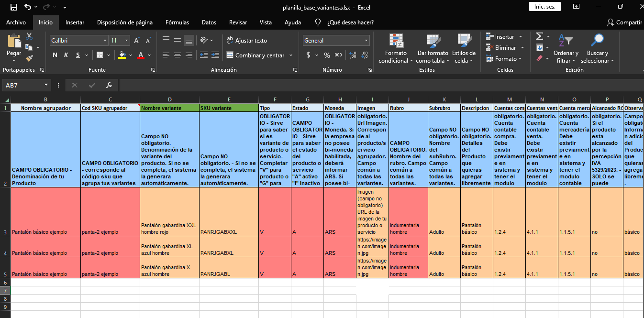Expand the Name Box AB7 dropdown arrow
Image resolution: width=644 pixels, height=318 pixels.
pyautogui.click(x=46, y=85)
